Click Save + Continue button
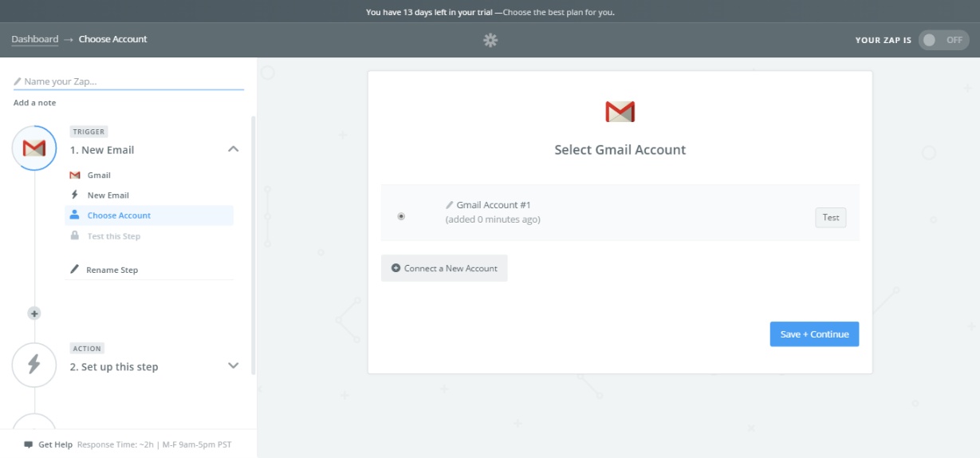 click(x=814, y=334)
